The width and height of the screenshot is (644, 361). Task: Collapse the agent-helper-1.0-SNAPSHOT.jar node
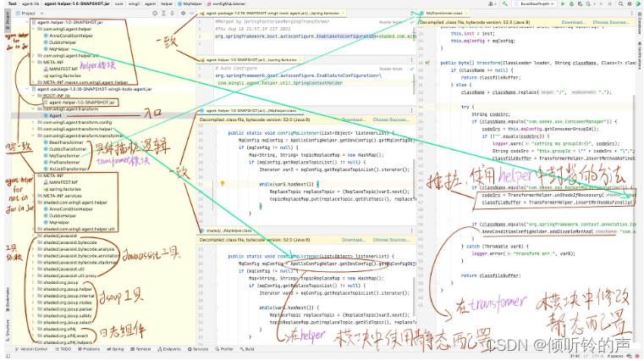(x=28, y=22)
